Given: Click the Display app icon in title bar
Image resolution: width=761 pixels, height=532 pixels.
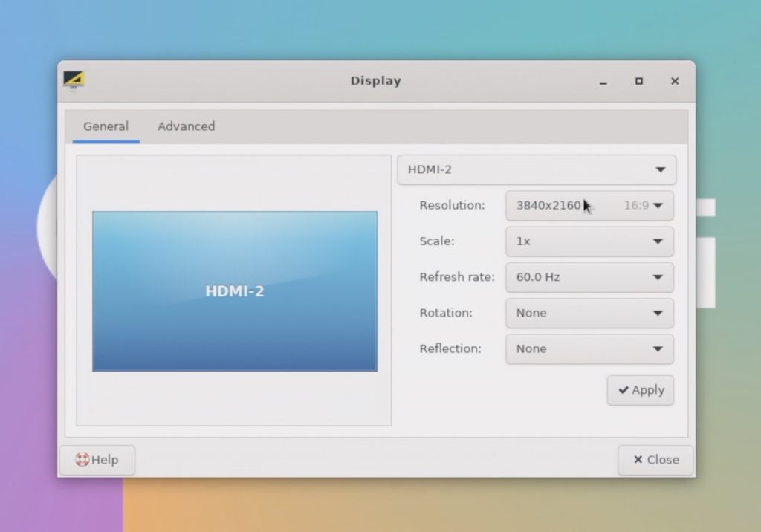Looking at the screenshot, I should pyautogui.click(x=74, y=80).
